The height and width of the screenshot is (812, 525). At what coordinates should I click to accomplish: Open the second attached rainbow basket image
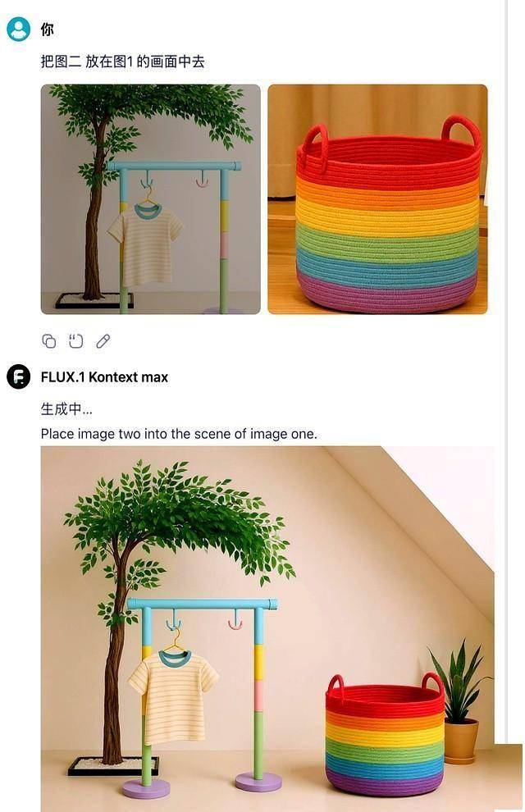[377, 199]
